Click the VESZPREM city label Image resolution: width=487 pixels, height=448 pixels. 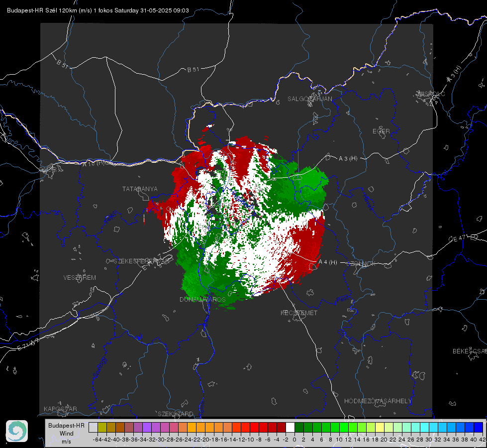(x=80, y=278)
